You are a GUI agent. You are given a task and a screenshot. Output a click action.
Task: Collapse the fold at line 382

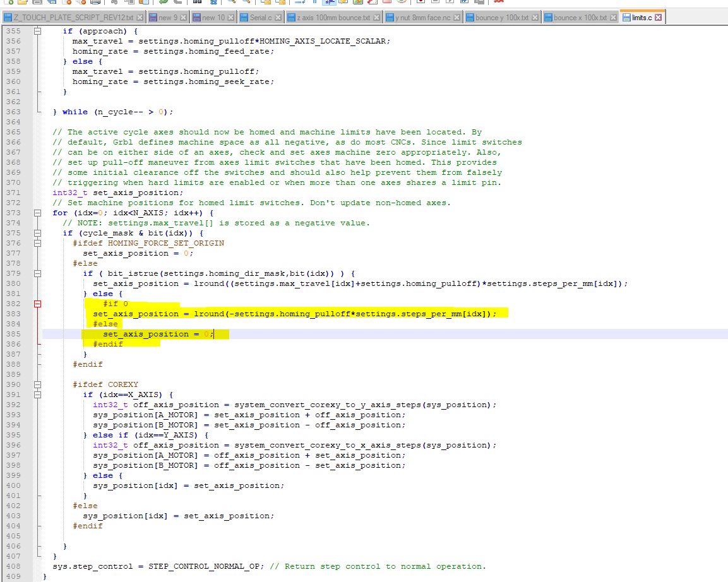[x=38, y=304]
